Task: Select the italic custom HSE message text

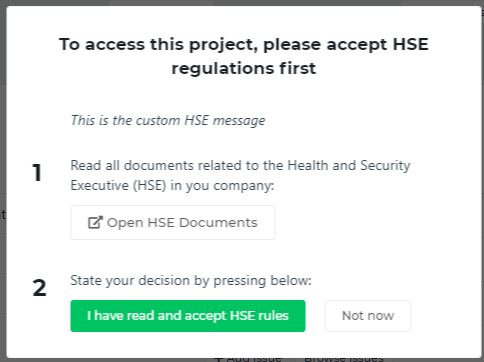Action: click(168, 120)
